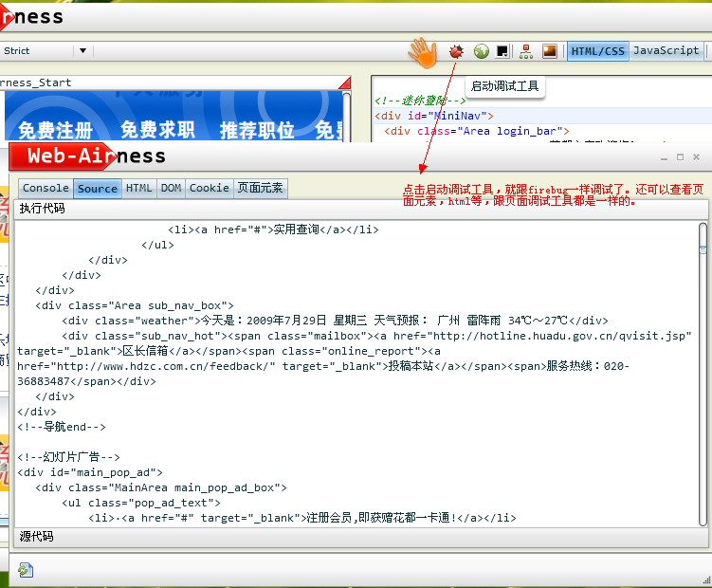Click the orange image icon in toolbar
Viewport: 712px width, 588px height.
pyautogui.click(x=549, y=51)
